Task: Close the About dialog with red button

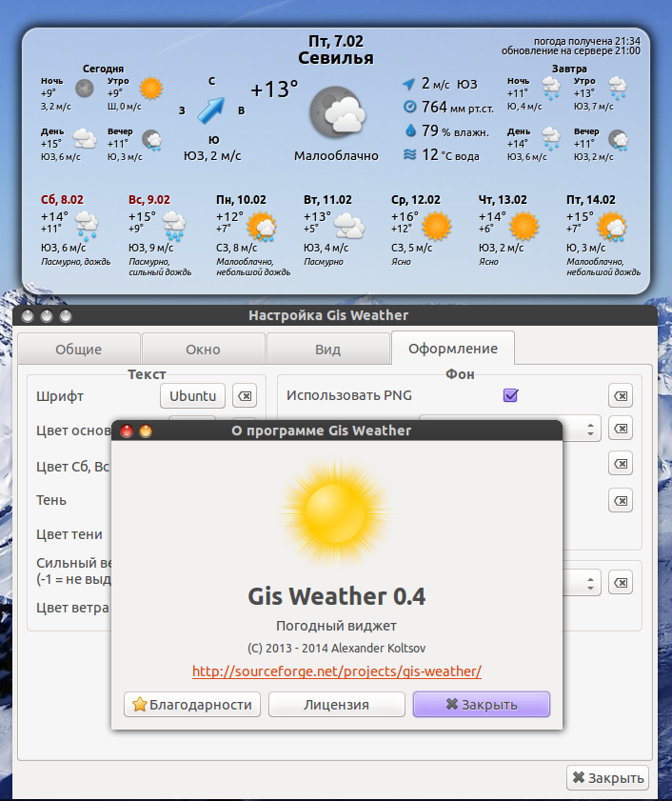Action: 127,431
